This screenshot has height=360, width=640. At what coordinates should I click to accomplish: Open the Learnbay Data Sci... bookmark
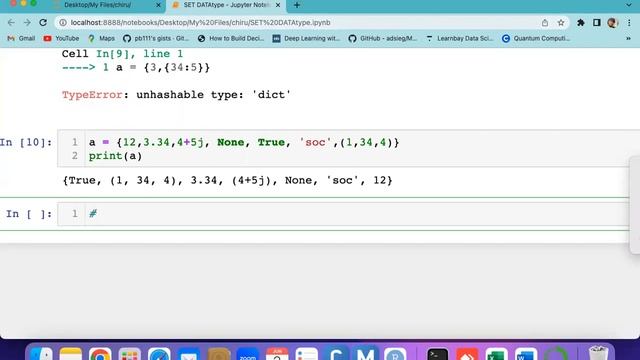pyautogui.click(x=460, y=38)
